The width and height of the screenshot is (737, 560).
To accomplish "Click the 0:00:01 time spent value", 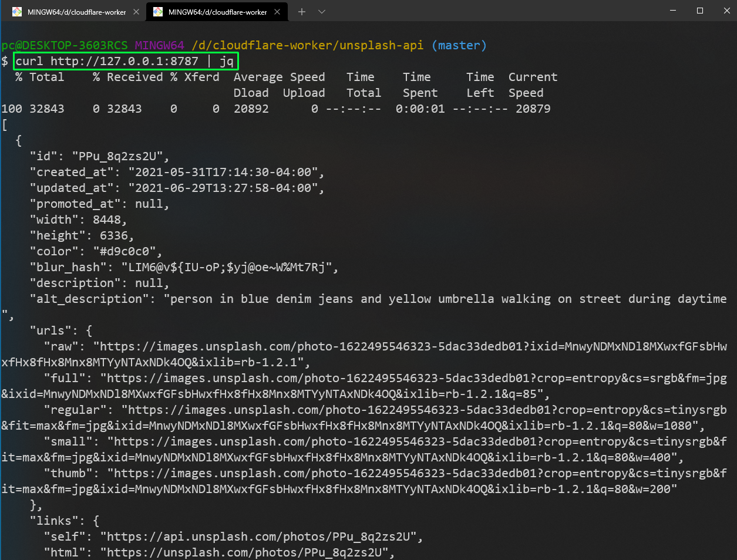I will point(420,109).
